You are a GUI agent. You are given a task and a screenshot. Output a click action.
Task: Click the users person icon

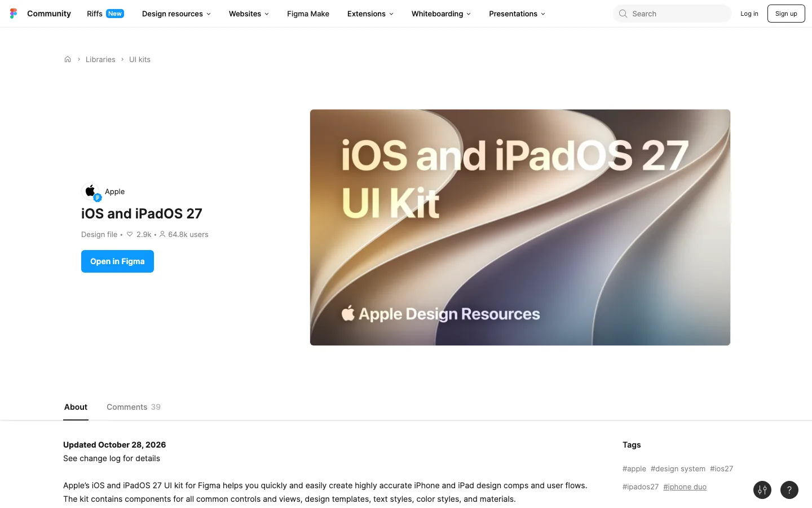(x=162, y=234)
